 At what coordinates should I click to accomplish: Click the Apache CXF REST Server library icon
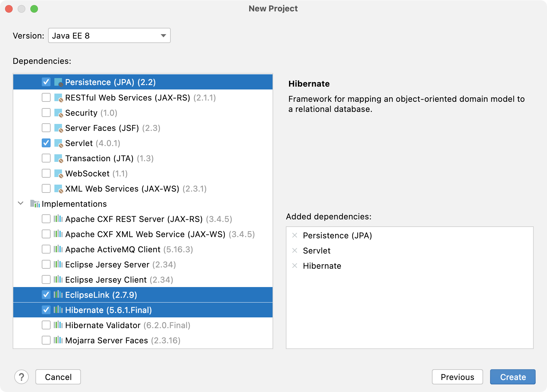click(x=58, y=219)
